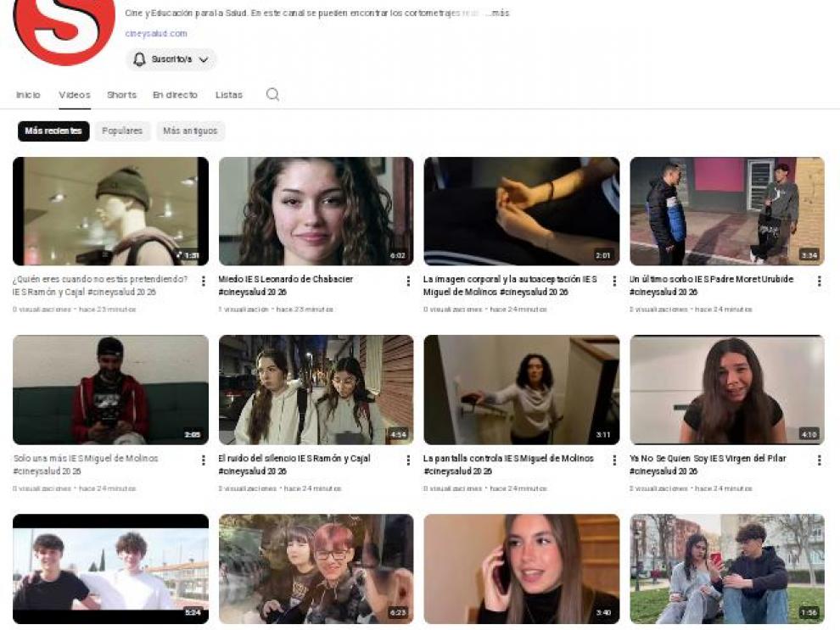The image size is (840, 630).
Task: Open options for Un último sorbo video
Action: click(x=819, y=282)
